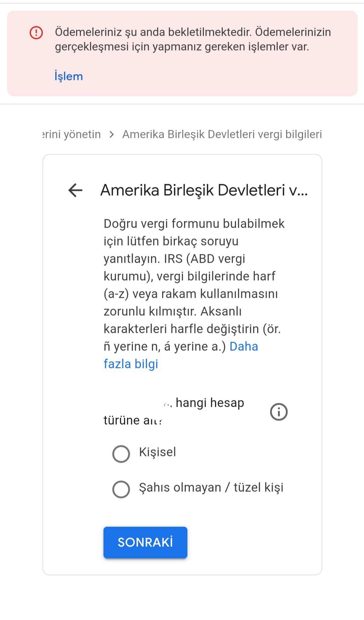Click 'Amerika Birleşik Devletleri vergi bilgileri' breadcrumb
Image resolution: width=364 pixels, height=620 pixels.
point(222,134)
